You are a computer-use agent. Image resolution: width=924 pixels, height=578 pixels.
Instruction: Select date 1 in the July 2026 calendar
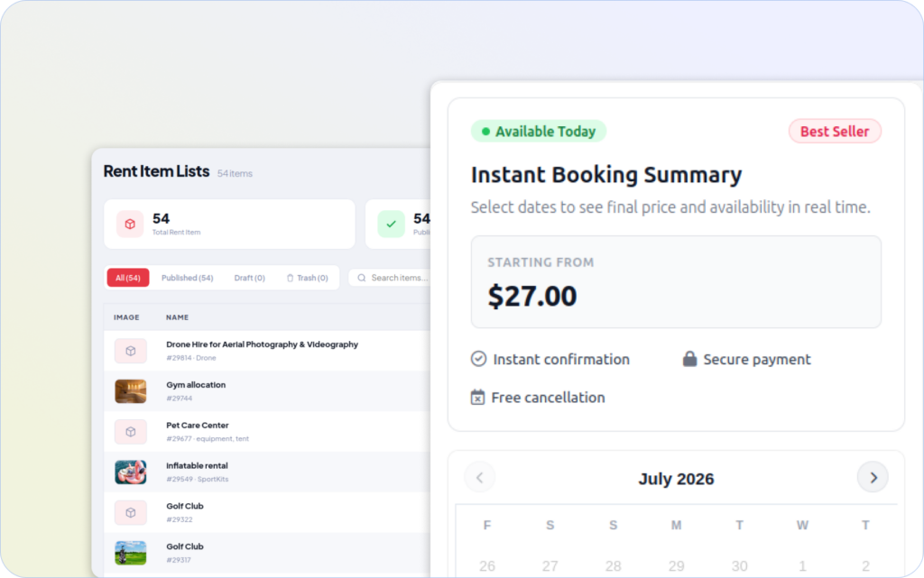pyautogui.click(x=802, y=566)
